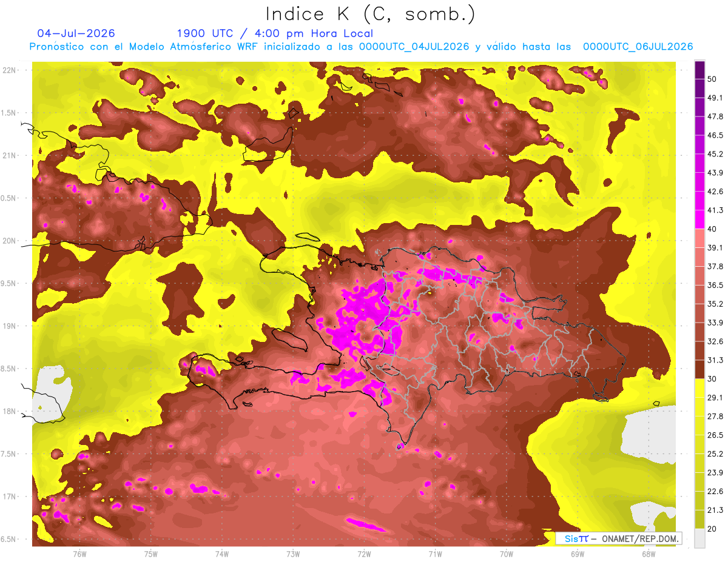Click the '50' colorbar value
The height and width of the screenshot is (562, 728).
(x=712, y=79)
